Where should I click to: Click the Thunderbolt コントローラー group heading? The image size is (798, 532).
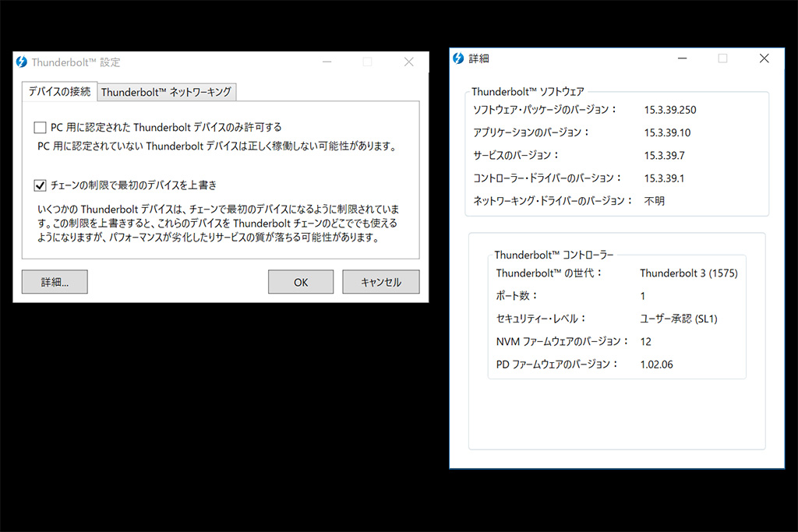coord(554,255)
